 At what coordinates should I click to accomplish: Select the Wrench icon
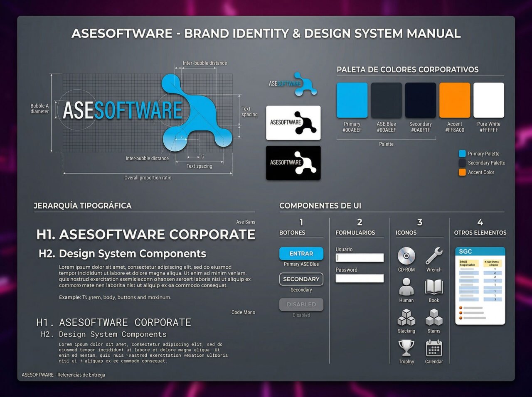click(x=433, y=256)
